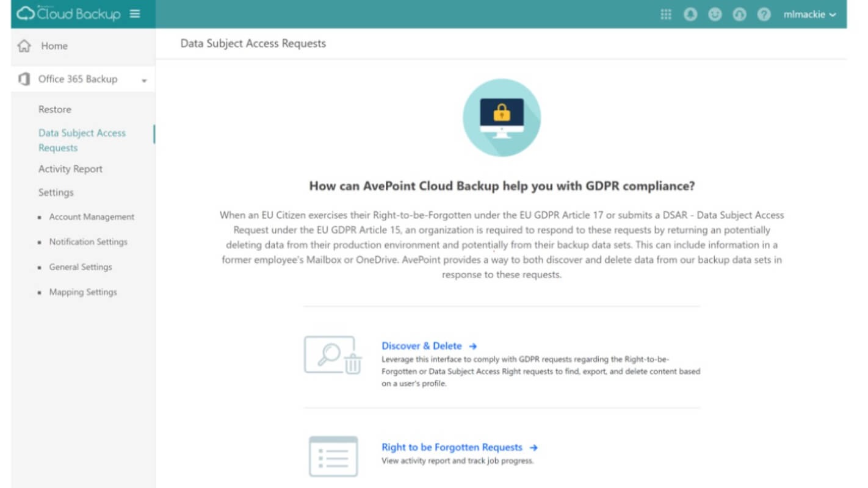Click 'View activity report and track job progress.'
The height and width of the screenshot is (488, 868).
pos(458,461)
